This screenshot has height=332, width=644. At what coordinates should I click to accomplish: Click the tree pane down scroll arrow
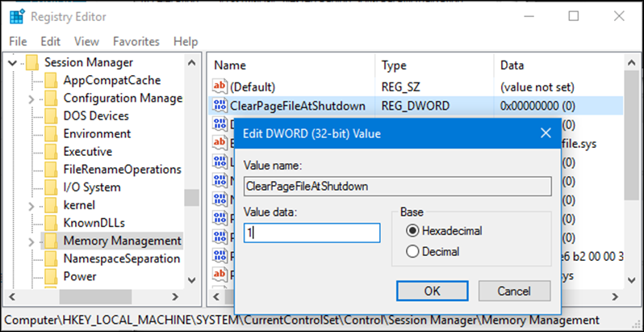[x=191, y=279]
